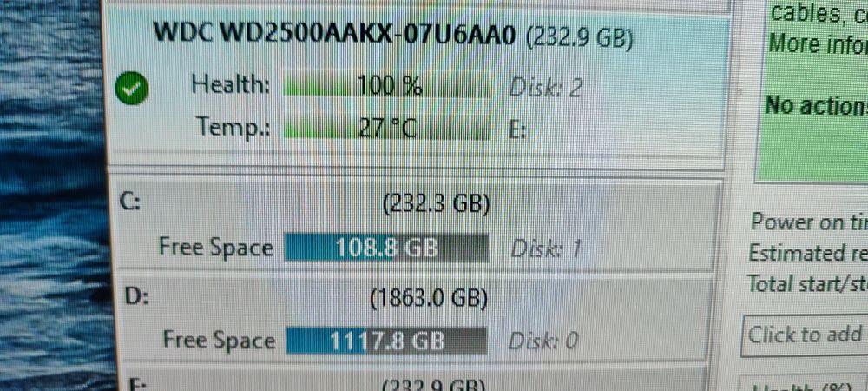The width and height of the screenshot is (868, 391).
Task: Select the WDC WD2500AAKX-07U6AA0 disk entry title
Action: pos(392,36)
